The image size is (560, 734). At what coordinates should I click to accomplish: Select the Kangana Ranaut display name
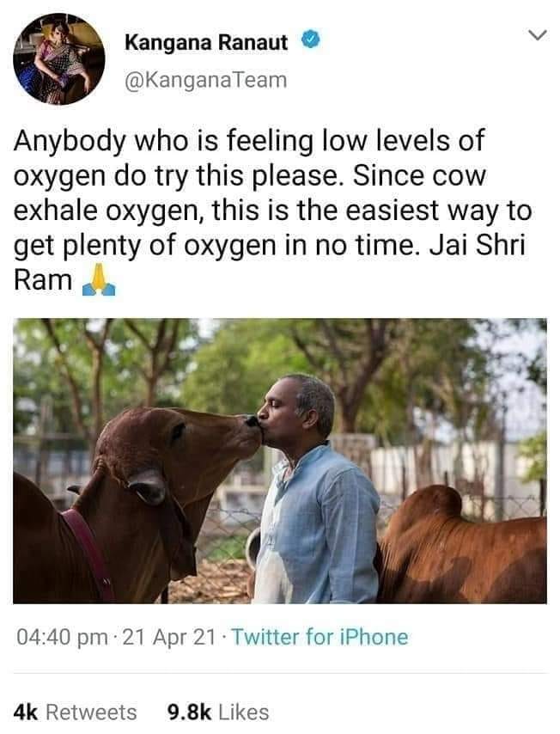(206, 43)
